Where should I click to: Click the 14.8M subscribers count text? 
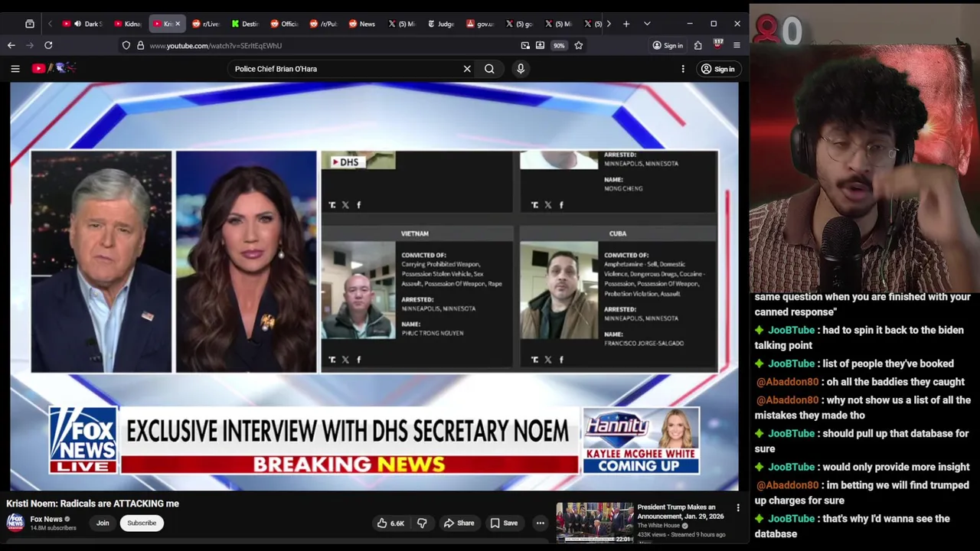point(53,528)
